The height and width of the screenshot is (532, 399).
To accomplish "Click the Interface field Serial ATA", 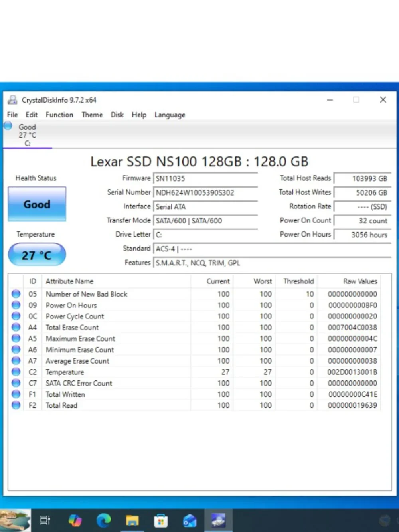I will click(x=205, y=206).
